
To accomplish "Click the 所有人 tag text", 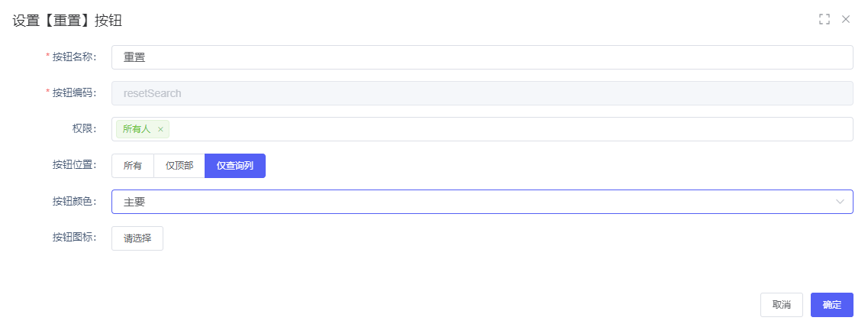I will (x=137, y=130).
